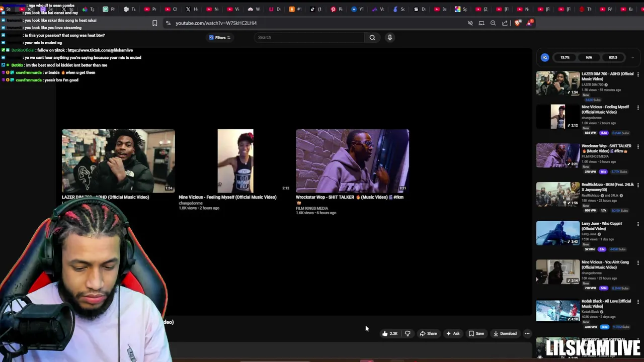Click the Ask AI button

pos(453,333)
